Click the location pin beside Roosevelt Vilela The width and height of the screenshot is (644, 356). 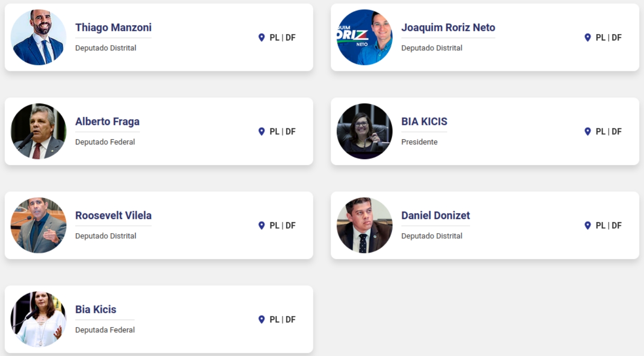(262, 225)
